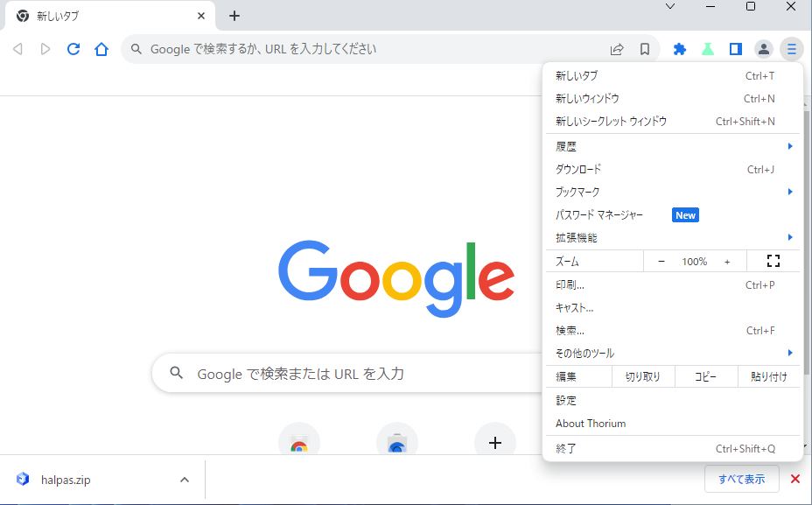
Task: Close the downloads bar with the red X
Action: pos(795,479)
